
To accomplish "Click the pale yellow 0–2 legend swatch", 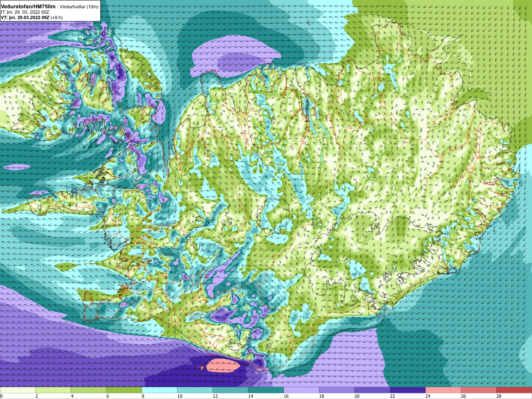I will tap(18, 390).
